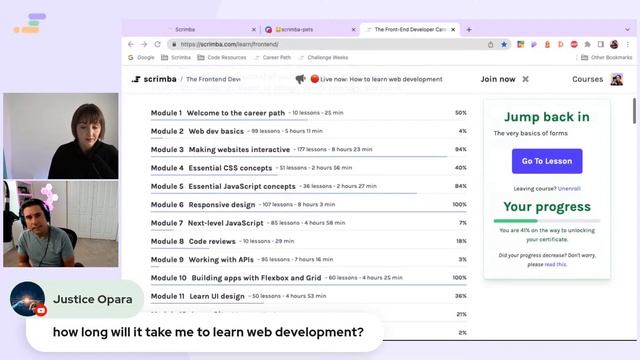Viewport: 640px width, 360px height.
Task: Reload the page with the refresh icon
Action: click(158, 44)
